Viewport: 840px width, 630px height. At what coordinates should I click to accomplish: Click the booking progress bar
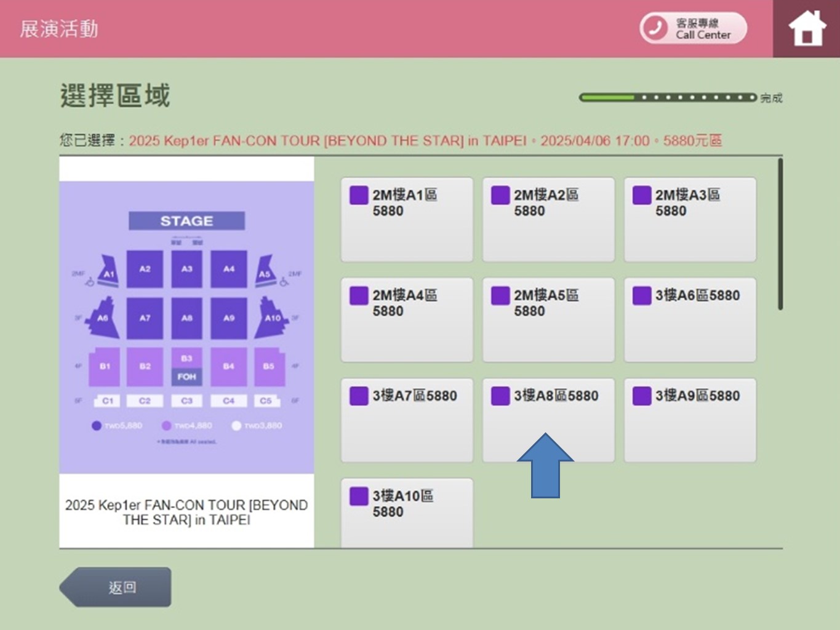click(668, 97)
